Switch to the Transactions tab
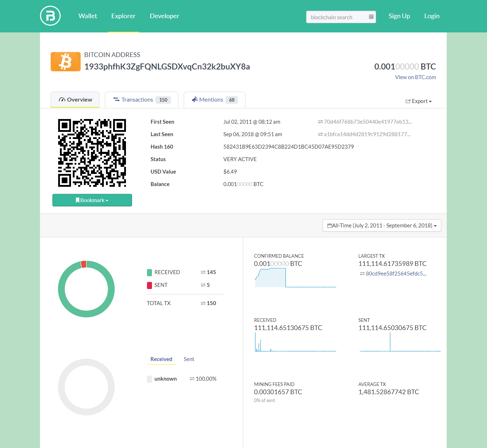The height and width of the screenshot is (448, 487). click(142, 100)
